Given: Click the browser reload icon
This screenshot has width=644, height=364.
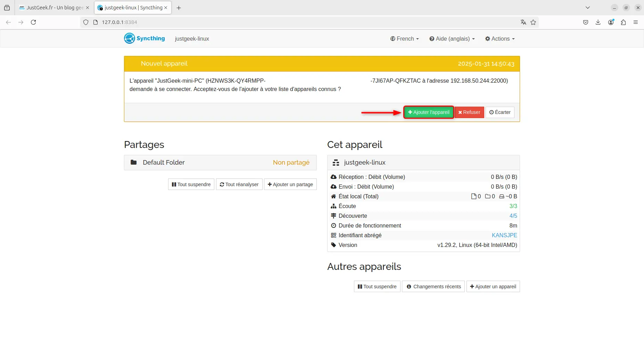Looking at the screenshot, I should 33,22.
